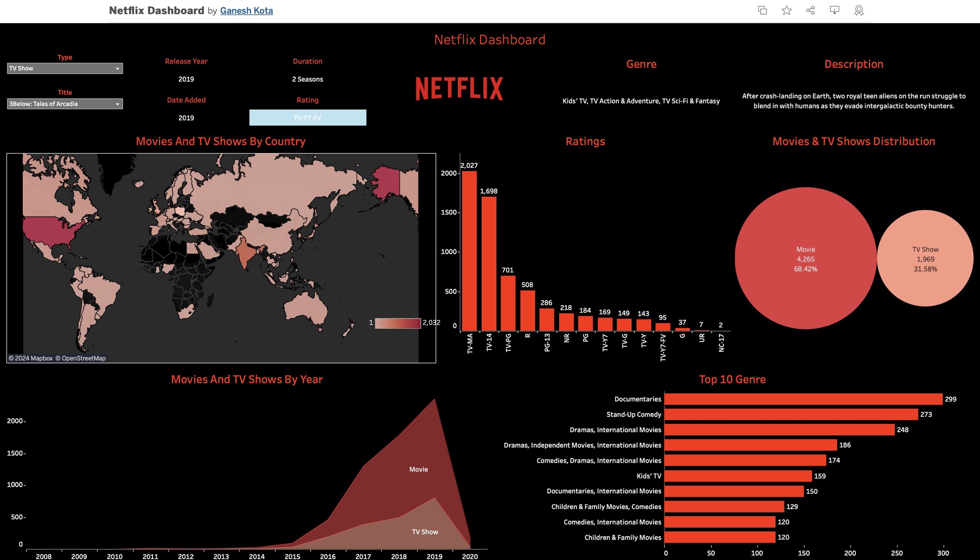The width and height of the screenshot is (980, 560).
Task: Click the download icon
Action: (x=835, y=10)
